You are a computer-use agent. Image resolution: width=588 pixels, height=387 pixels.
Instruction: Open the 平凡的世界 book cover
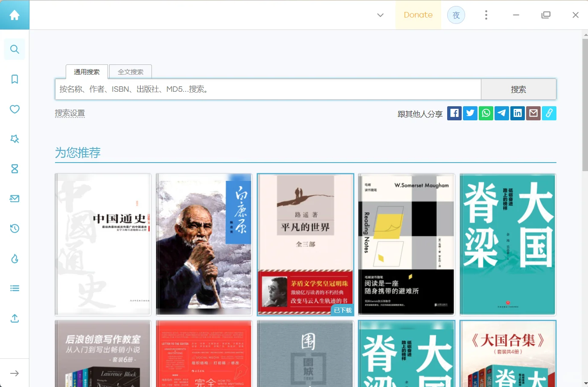(x=306, y=244)
